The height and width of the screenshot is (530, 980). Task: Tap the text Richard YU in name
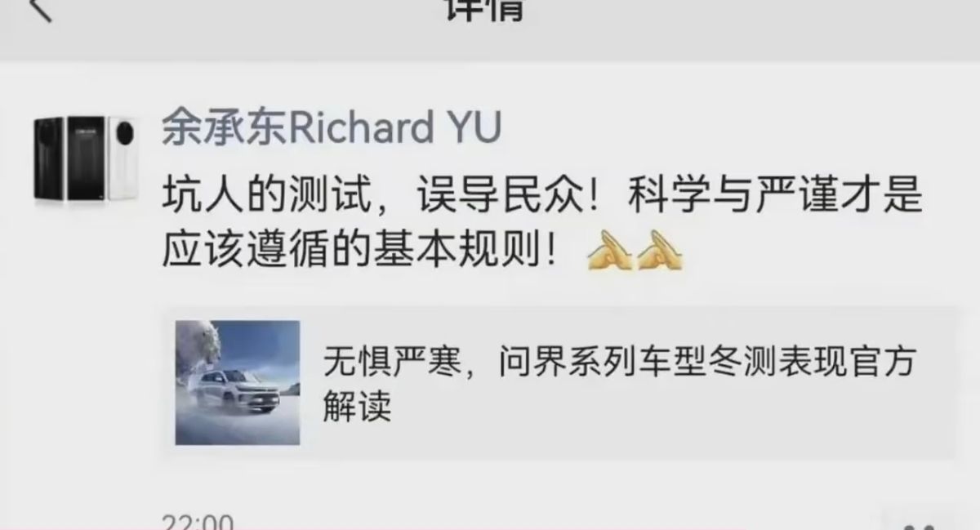[x=395, y=128]
